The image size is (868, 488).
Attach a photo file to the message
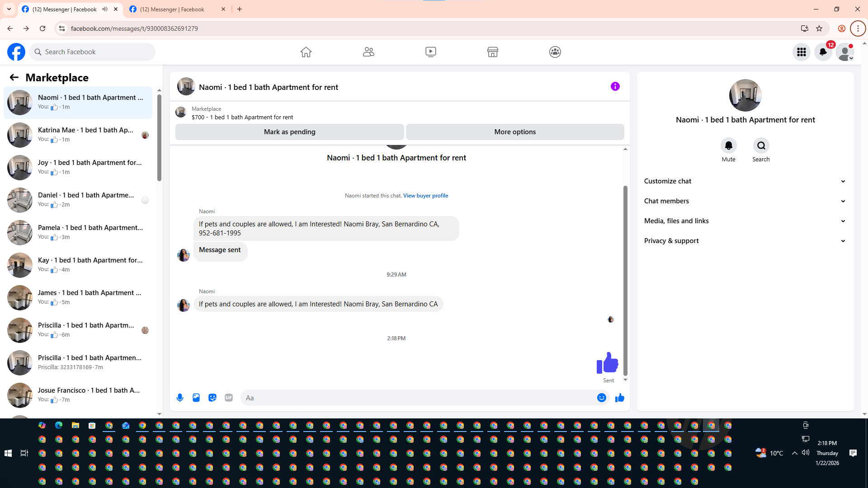(196, 398)
